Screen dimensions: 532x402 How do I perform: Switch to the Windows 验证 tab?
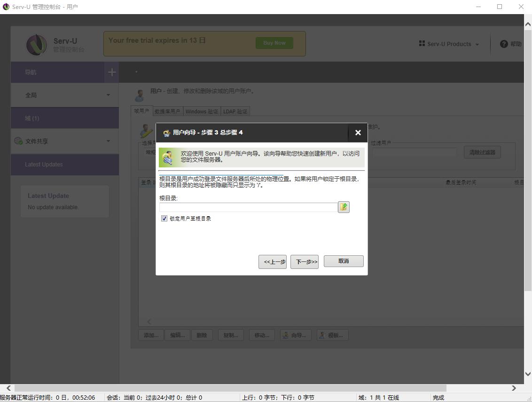(x=202, y=111)
